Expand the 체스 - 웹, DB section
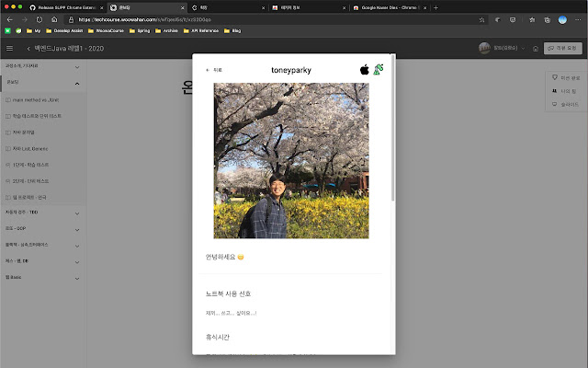The width and height of the screenshot is (588, 368). pyautogui.click(x=77, y=262)
